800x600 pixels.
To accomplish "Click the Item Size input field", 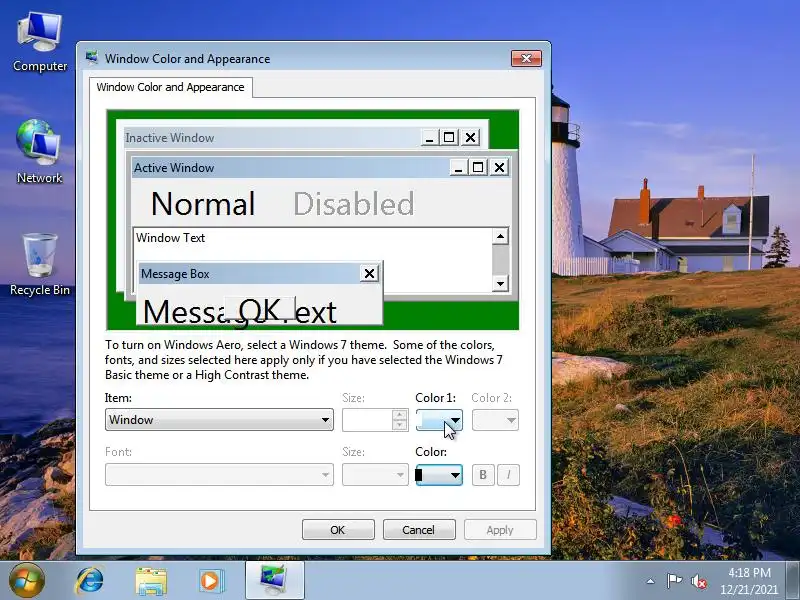I will tap(367, 420).
